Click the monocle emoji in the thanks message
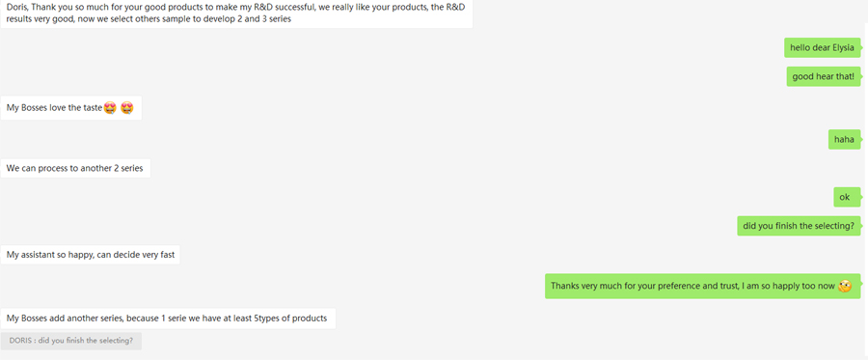This screenshot has width=868, height=360. (844, 287)
